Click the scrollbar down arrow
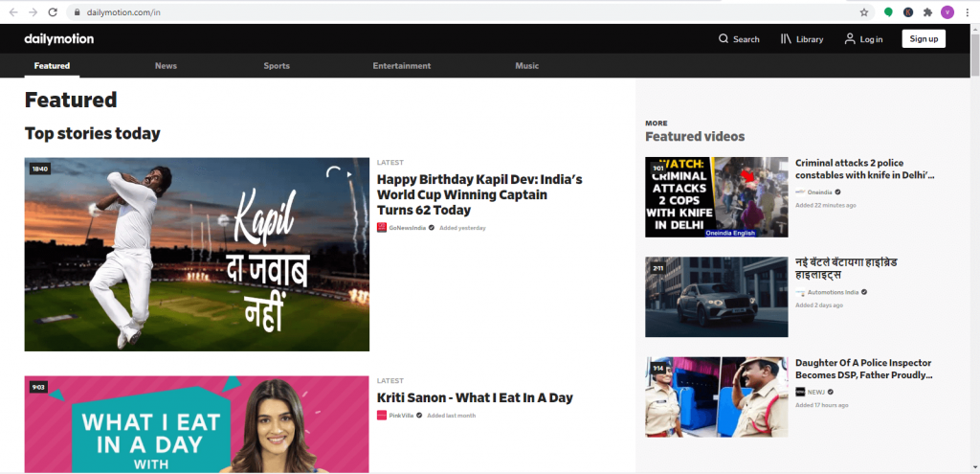 pyautogui.click(x=974, y=467)
